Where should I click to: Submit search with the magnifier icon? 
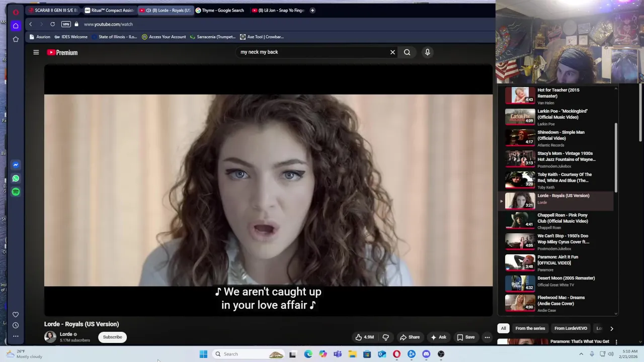click(x=407, y=52)
